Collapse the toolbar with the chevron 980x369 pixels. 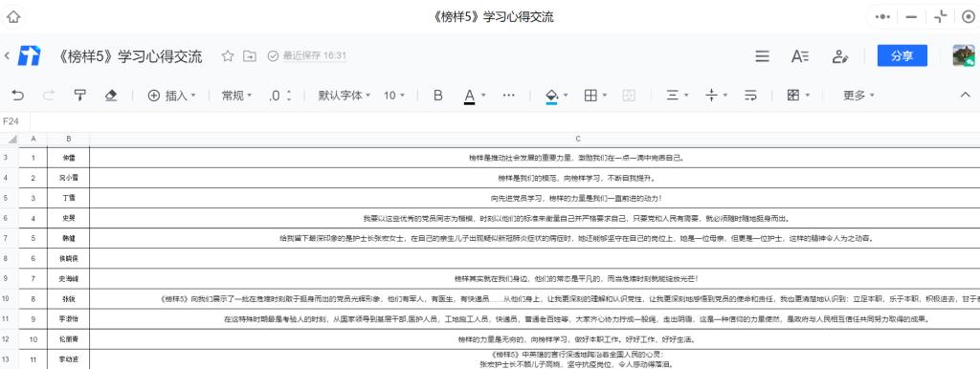click(x=965, y=95)
